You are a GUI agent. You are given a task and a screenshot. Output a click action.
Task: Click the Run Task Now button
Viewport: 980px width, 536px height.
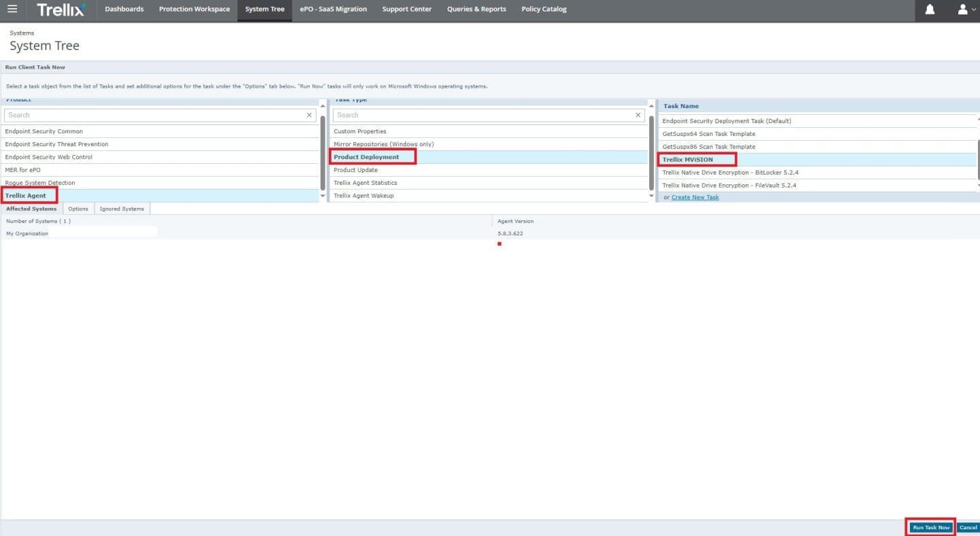tap(931, 527)
